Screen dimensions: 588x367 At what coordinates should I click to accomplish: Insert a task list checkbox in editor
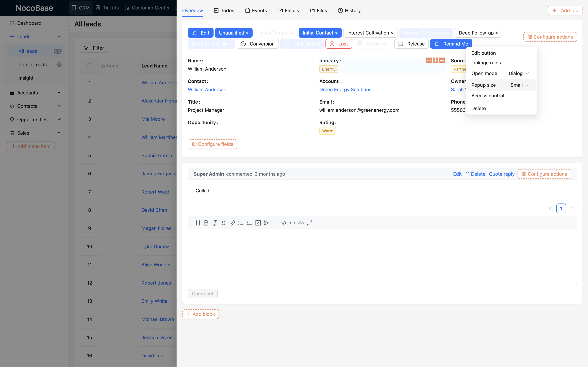pyautogui.click(x=258, y=223)
